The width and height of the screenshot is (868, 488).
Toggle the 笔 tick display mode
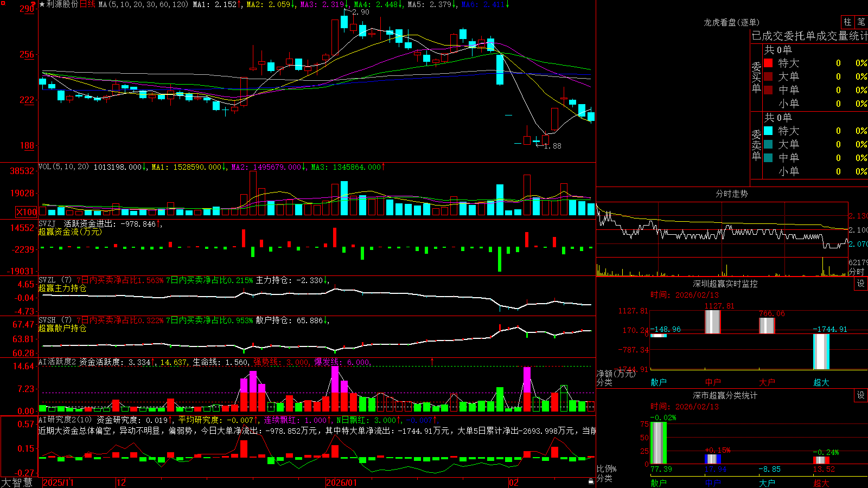(861, 22)
